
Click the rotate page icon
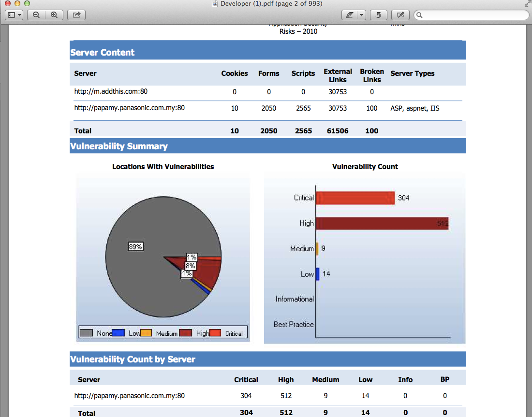[379, 15]
